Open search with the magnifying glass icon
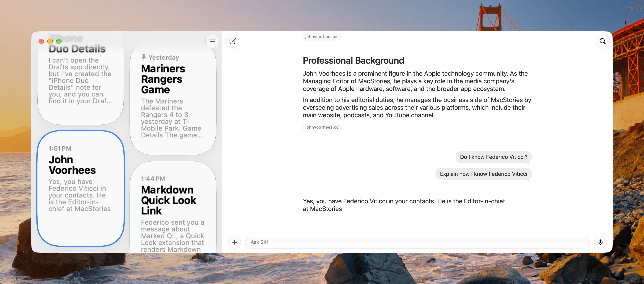644x284 pixels. (603, 41)
